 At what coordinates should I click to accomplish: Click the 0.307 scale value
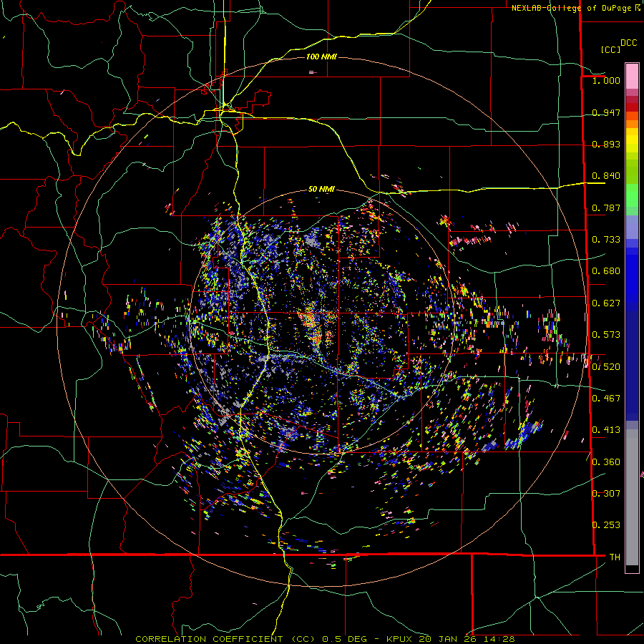click(606, 493)
